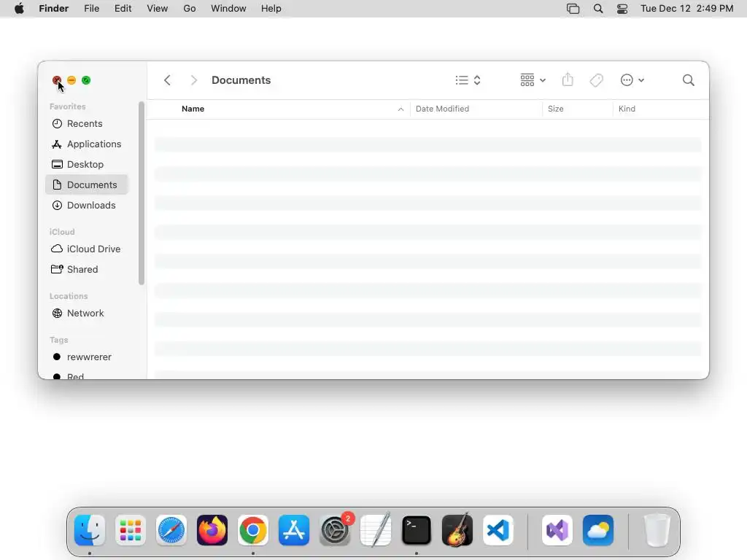Open Recents in the sidebar

[x=87, y=124]
